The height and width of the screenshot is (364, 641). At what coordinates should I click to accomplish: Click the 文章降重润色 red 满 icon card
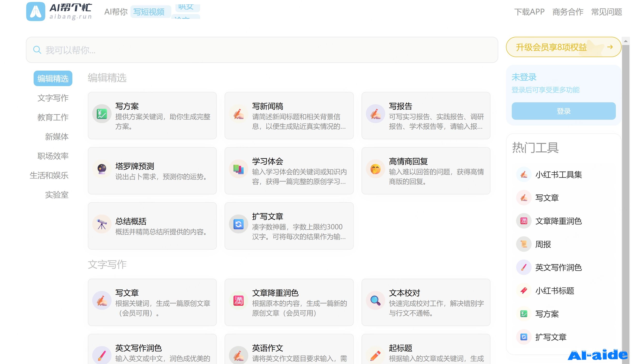point(239,300)
